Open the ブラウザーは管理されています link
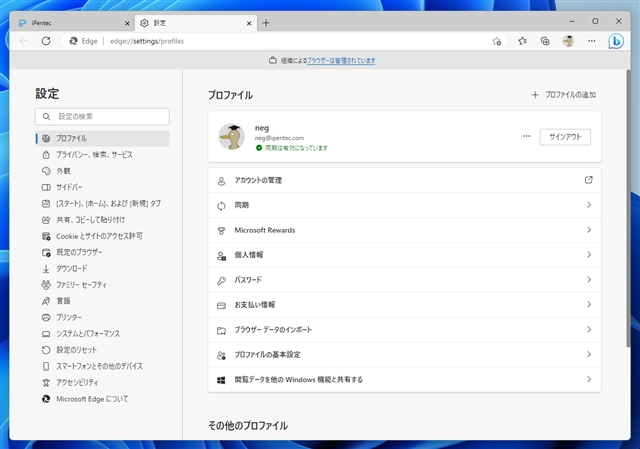Screen dimensions: 640x449 341,60
